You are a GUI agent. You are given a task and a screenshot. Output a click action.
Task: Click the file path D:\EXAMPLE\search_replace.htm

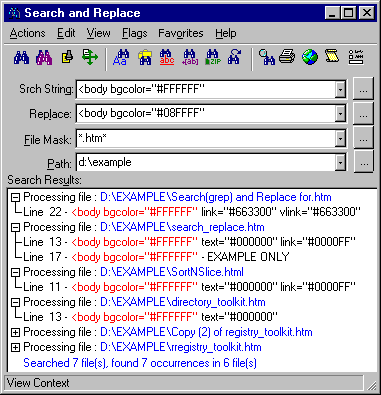tap(182, 227)
